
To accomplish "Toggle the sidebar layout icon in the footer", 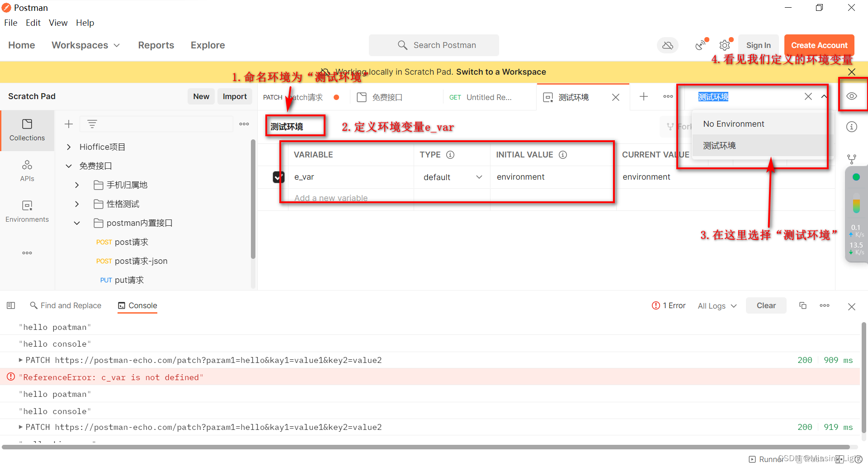I will click(x=11, y=305).
